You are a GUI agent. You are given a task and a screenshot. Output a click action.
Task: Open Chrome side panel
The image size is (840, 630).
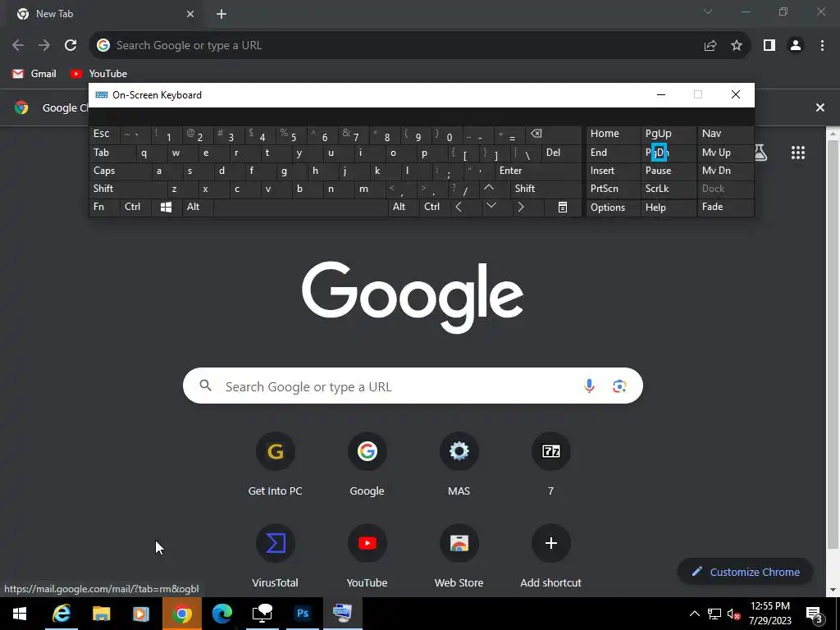pos(769,46)
